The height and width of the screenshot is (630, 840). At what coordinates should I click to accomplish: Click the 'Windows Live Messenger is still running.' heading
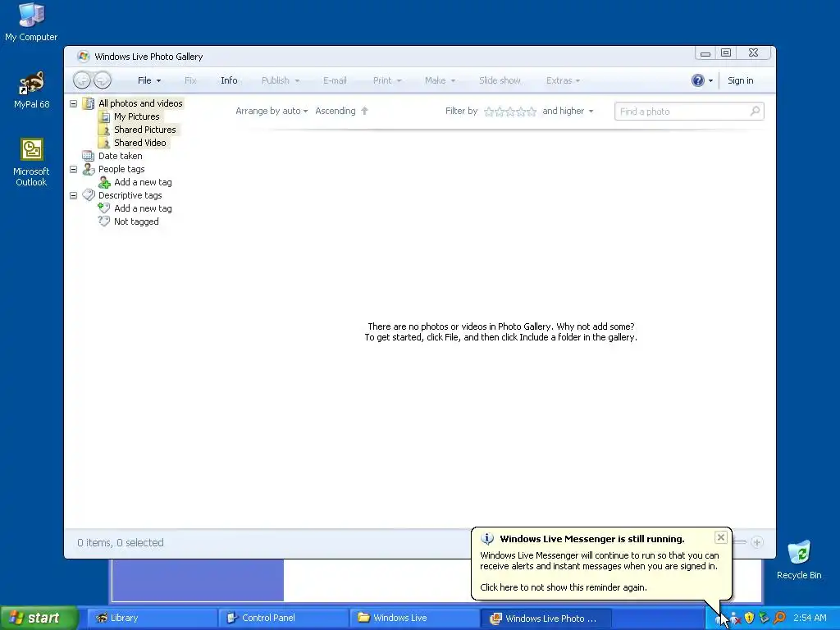(592, 539)
